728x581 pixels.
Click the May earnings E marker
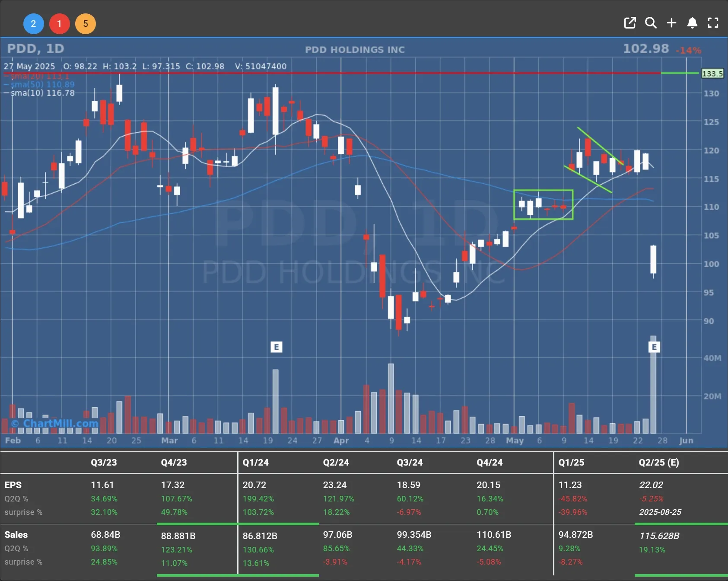click(654, 347)
